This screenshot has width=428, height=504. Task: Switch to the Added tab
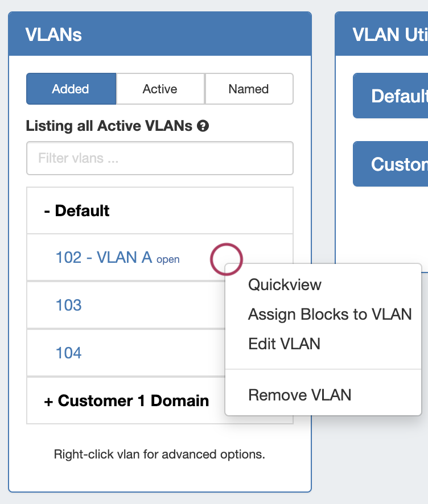[x=71, y=89]
